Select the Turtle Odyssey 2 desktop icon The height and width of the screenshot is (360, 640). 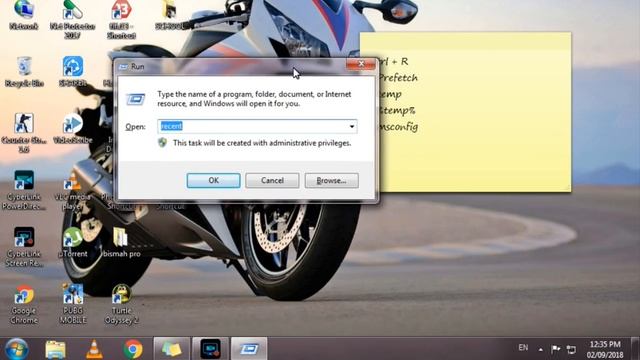(121, 304)
